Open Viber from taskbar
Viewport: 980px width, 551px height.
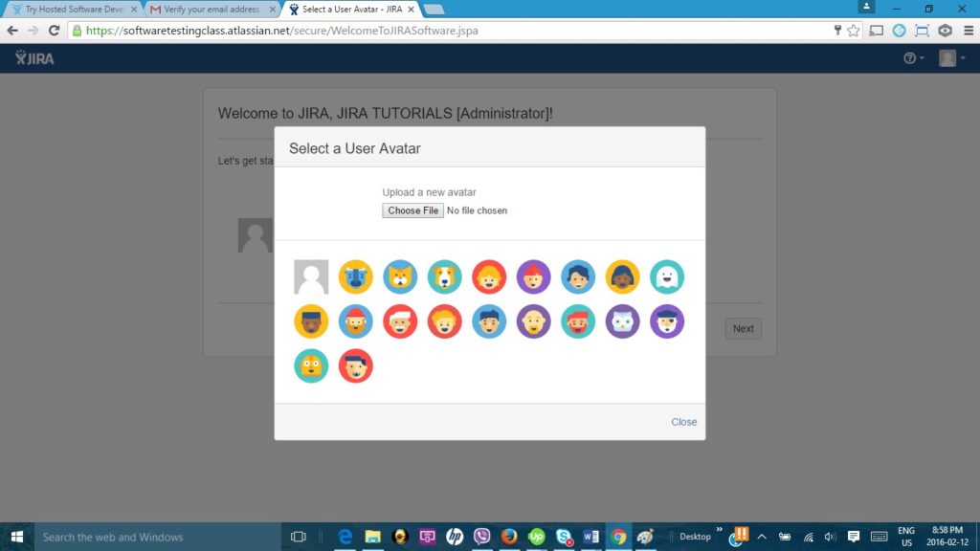click(x=482, y=537)
